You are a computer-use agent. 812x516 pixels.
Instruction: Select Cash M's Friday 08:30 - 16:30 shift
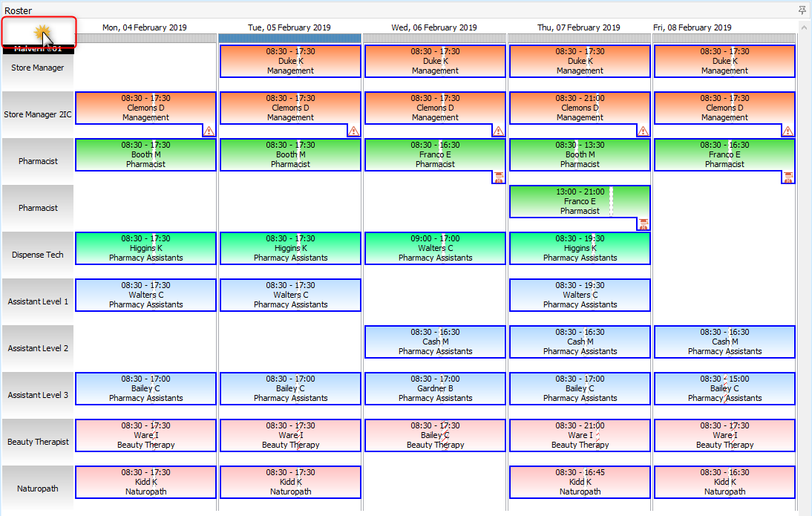point(724,342)
